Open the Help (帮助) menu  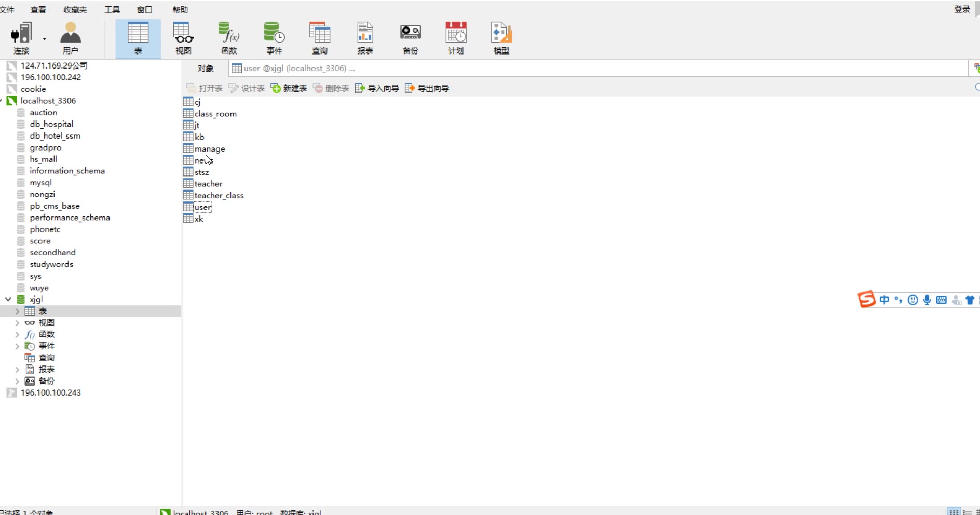click(x=180, y=9)
